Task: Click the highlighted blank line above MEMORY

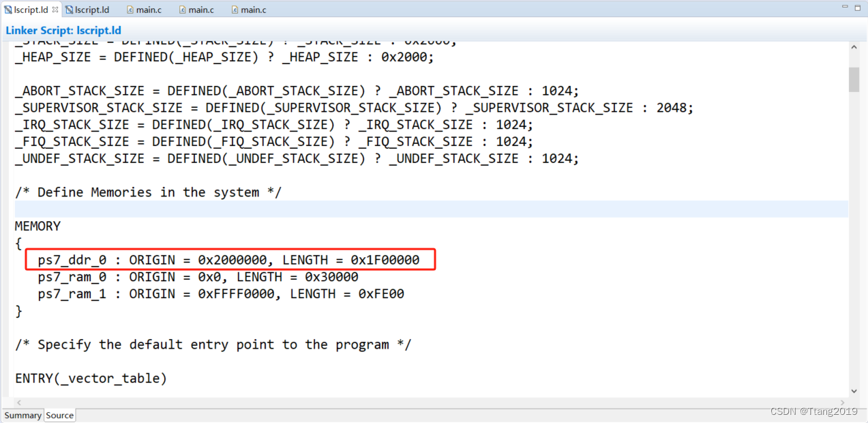Action: coord(431,209)
